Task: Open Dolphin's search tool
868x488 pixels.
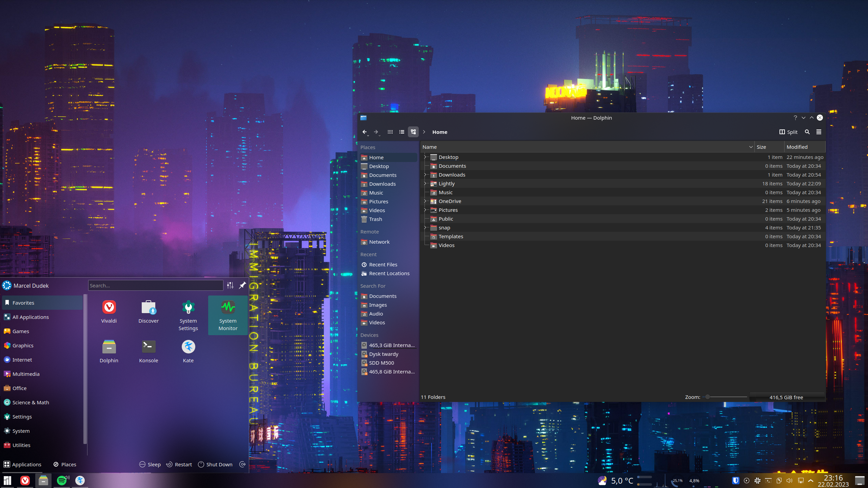Action: point(807,132)
